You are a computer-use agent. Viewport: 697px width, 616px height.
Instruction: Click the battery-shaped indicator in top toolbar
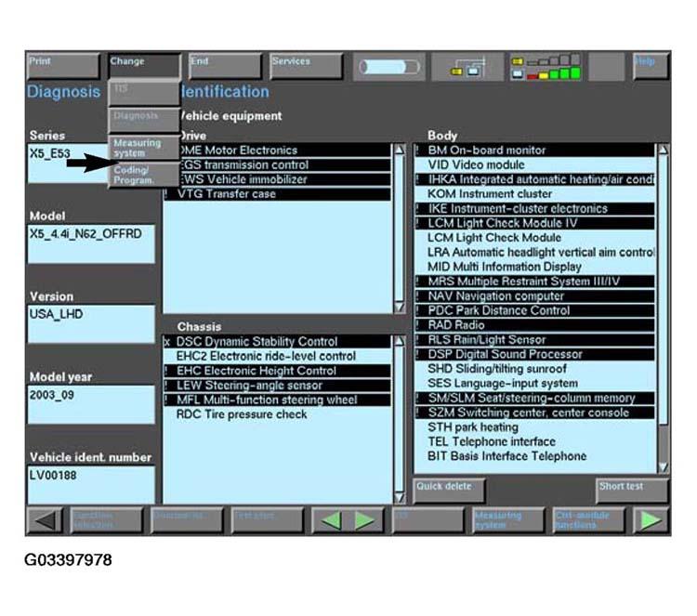[389, 67]
